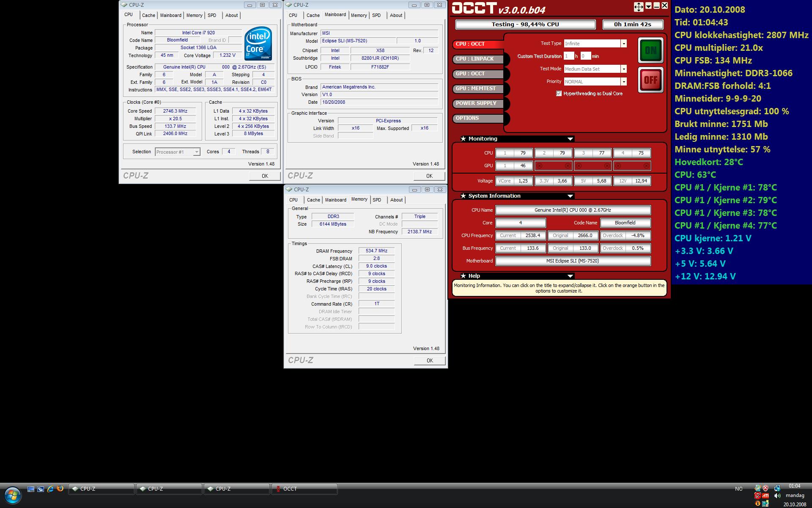Launch Firefox from quick launch
The width and height of the screenshot is (812, 508).
(x=60, y=489)
